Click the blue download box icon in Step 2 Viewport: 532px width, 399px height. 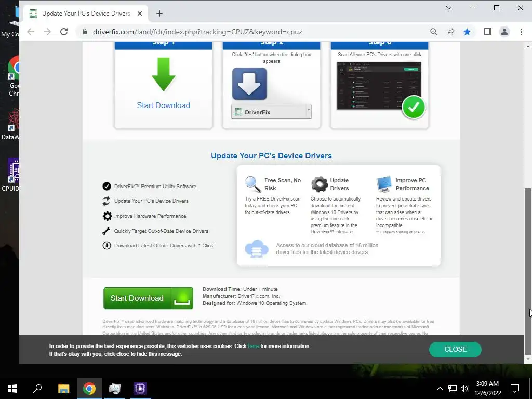(x=249, y=84)
